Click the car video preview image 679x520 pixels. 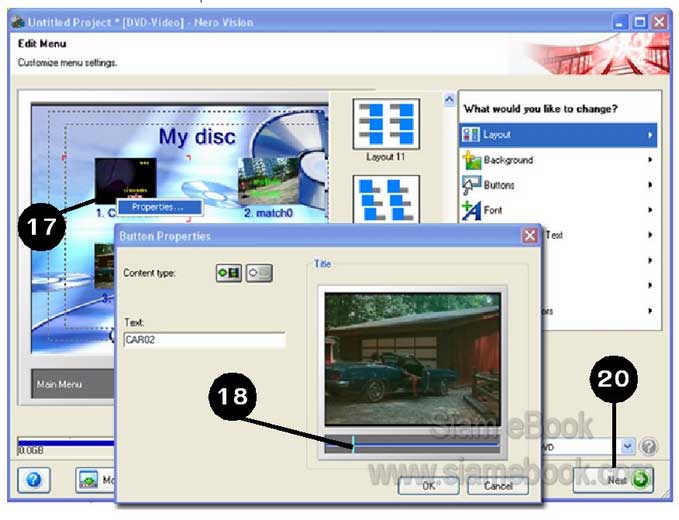413,359
